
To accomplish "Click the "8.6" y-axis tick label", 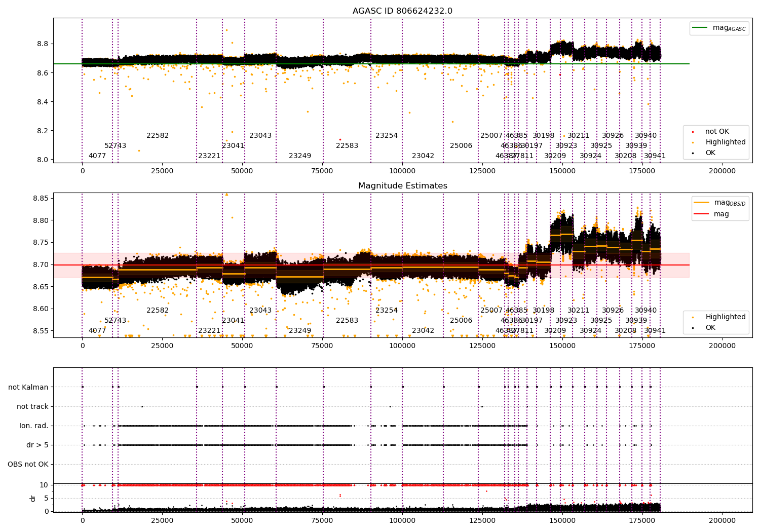I will pos(43,73).
